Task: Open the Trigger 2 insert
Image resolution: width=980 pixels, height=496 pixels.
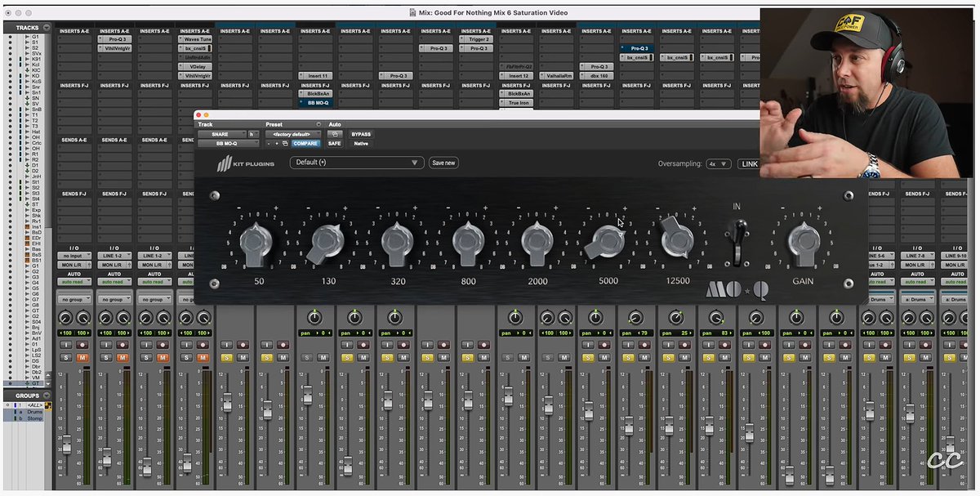Action: pyautogui.click(x=475, y=38)
